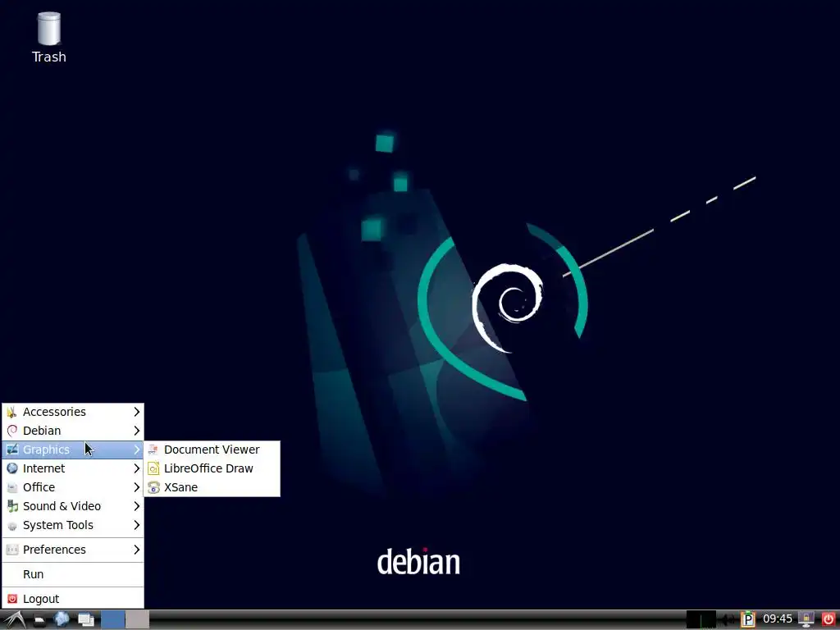Click the LibreOffice Draw icon
This screenshot has height=630, width=840.
click(153, 468)
